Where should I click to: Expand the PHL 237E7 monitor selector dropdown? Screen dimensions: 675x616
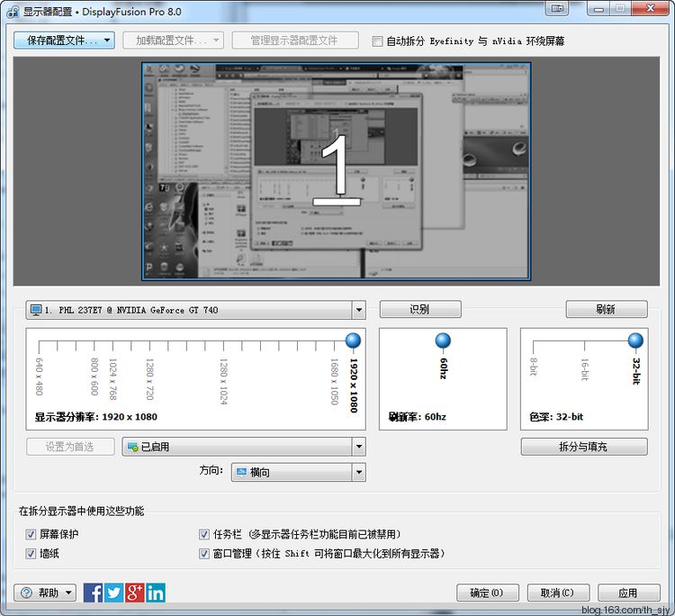[x=359, y=310]
